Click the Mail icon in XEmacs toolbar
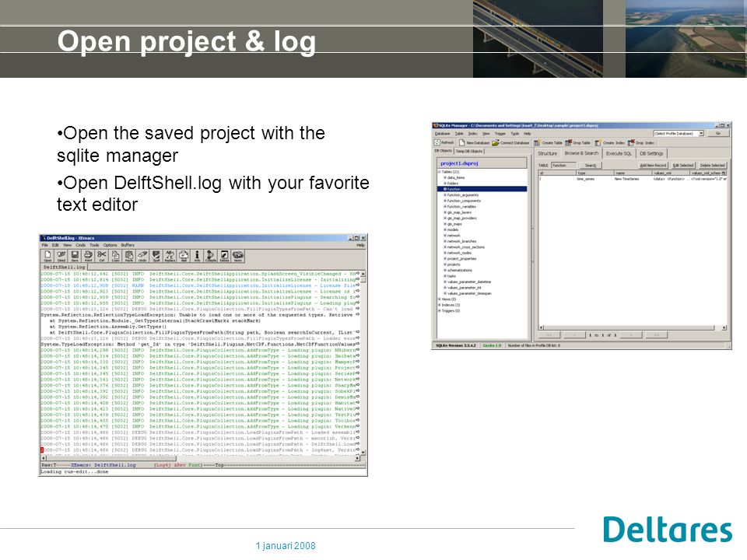The image size is (747, 560). pyautogui.click(x=184, y=256)
